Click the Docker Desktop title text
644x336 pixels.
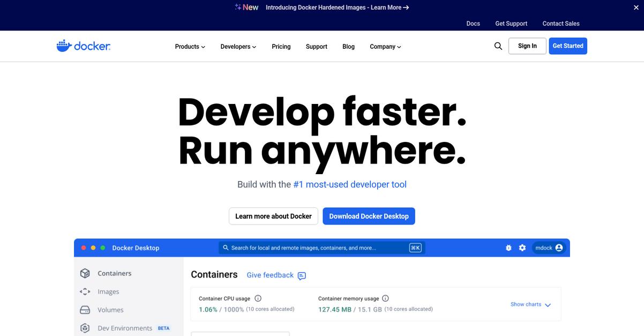(x=136, y=248)
